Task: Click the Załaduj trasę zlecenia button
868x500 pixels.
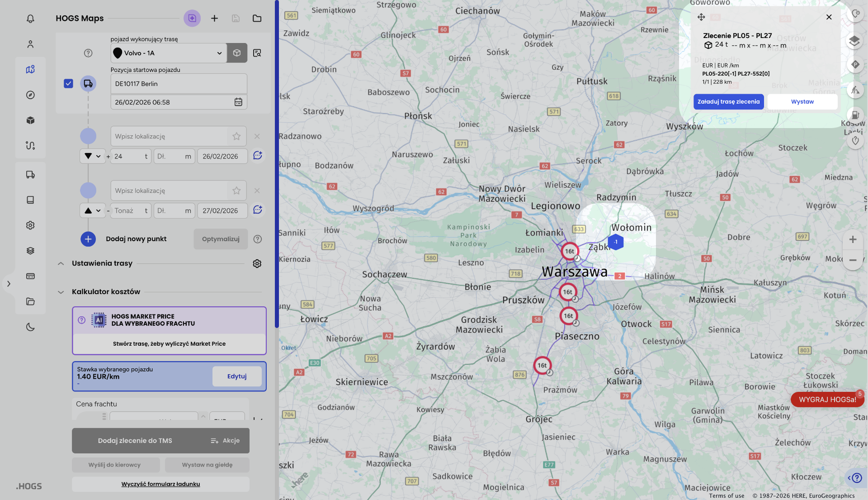Action: point(728,102)
